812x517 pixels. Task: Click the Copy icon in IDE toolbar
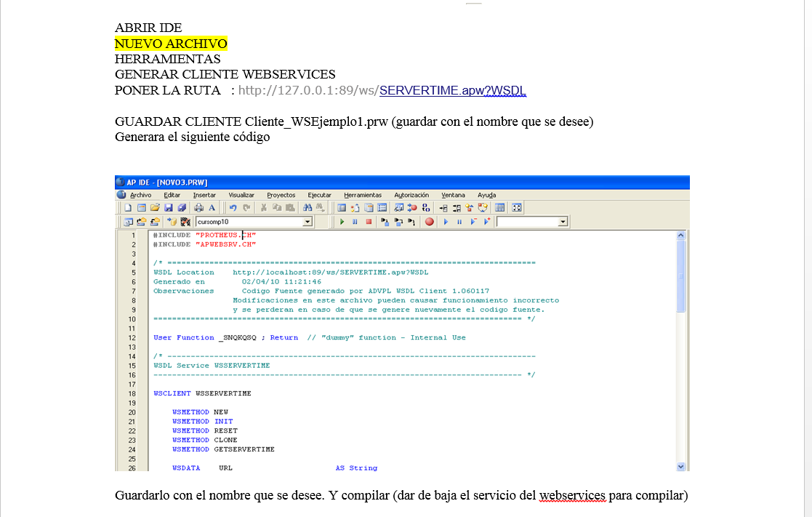coord(277,208)
